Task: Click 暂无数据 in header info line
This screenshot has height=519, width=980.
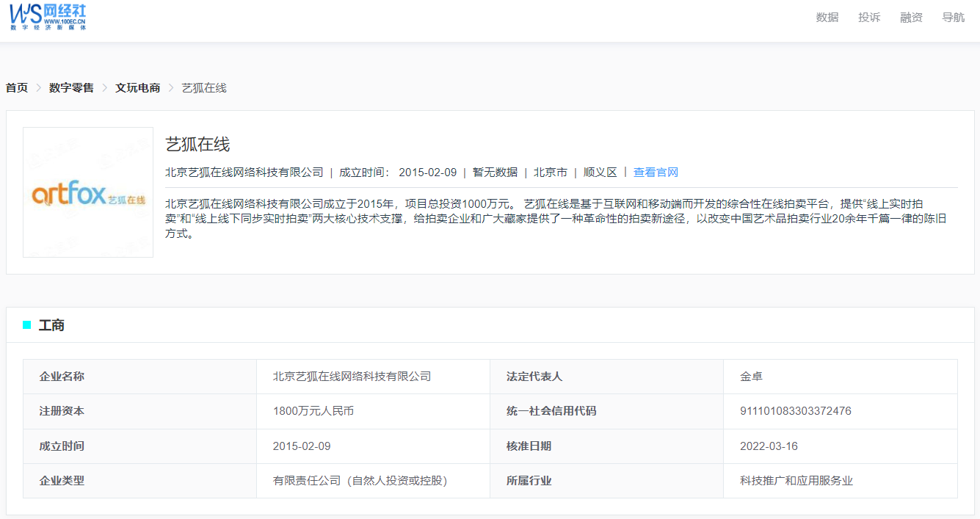Action: pyautogui.click(x=495, y=173)
